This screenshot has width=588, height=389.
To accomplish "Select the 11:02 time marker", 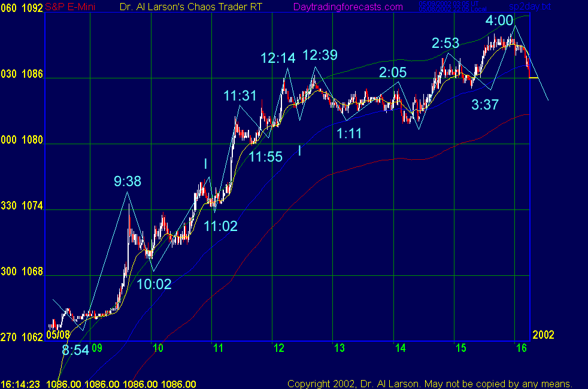I will point(220,226).
